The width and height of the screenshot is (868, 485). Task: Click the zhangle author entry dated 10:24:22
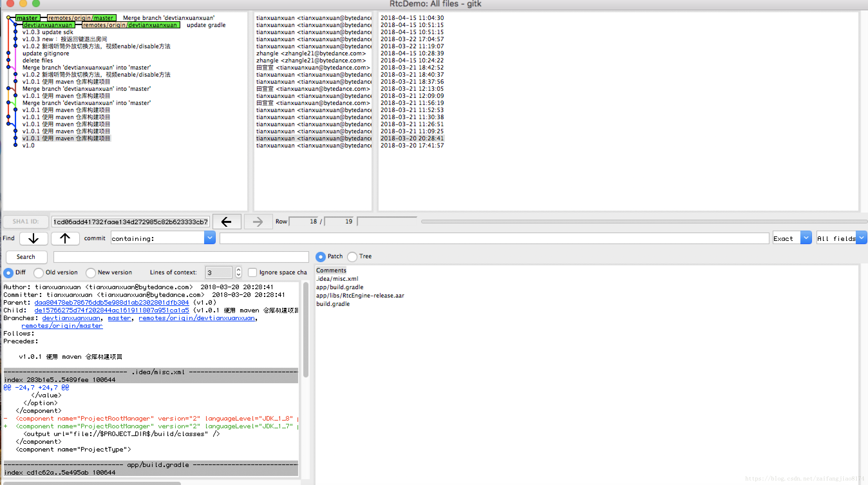pos(311,60)
